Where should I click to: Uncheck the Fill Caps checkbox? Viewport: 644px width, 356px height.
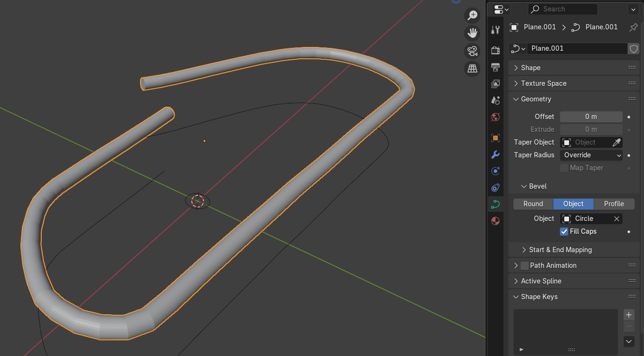pos(564,231)
